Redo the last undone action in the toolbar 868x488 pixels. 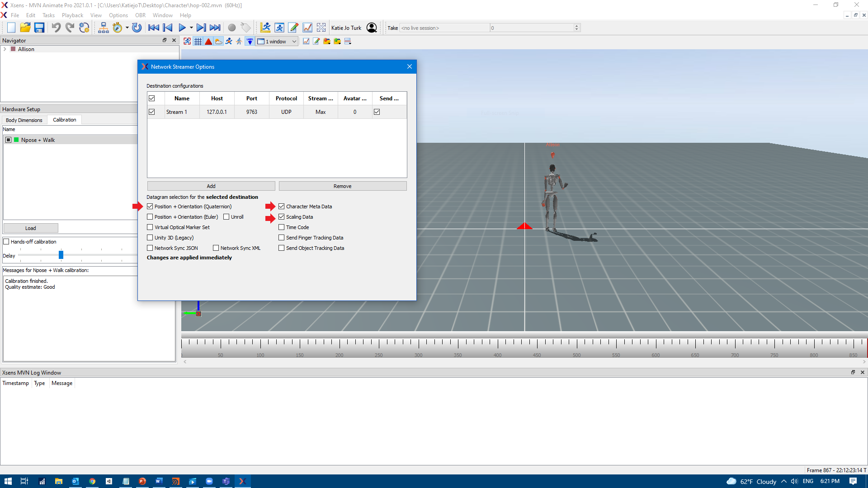click(x=70, y=28)
